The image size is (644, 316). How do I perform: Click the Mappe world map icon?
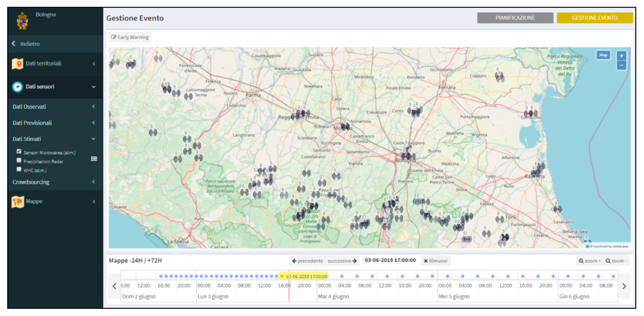[x=17, y=202]
